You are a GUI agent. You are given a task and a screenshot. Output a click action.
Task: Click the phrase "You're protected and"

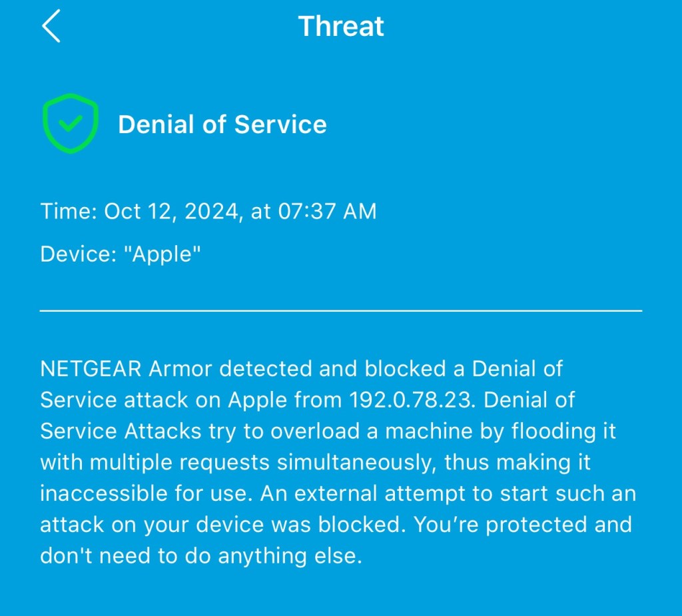(523, 525)
